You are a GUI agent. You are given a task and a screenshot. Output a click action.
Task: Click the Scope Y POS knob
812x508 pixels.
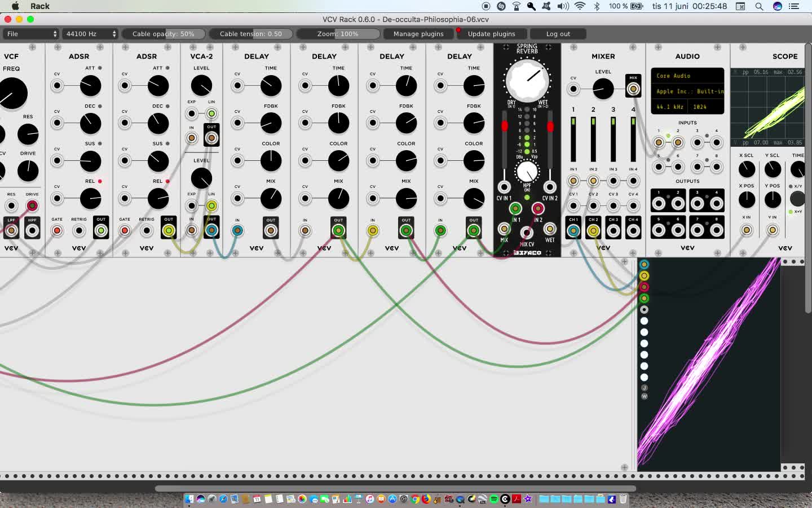pos(773,199)
